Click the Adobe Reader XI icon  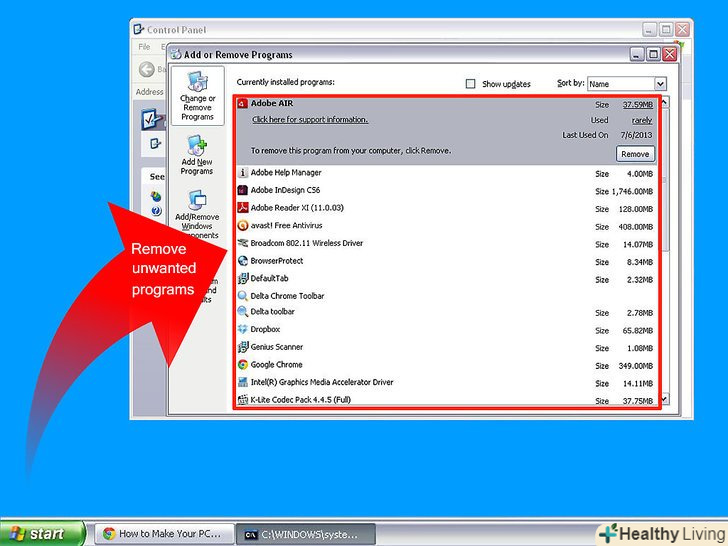[242, 208]
